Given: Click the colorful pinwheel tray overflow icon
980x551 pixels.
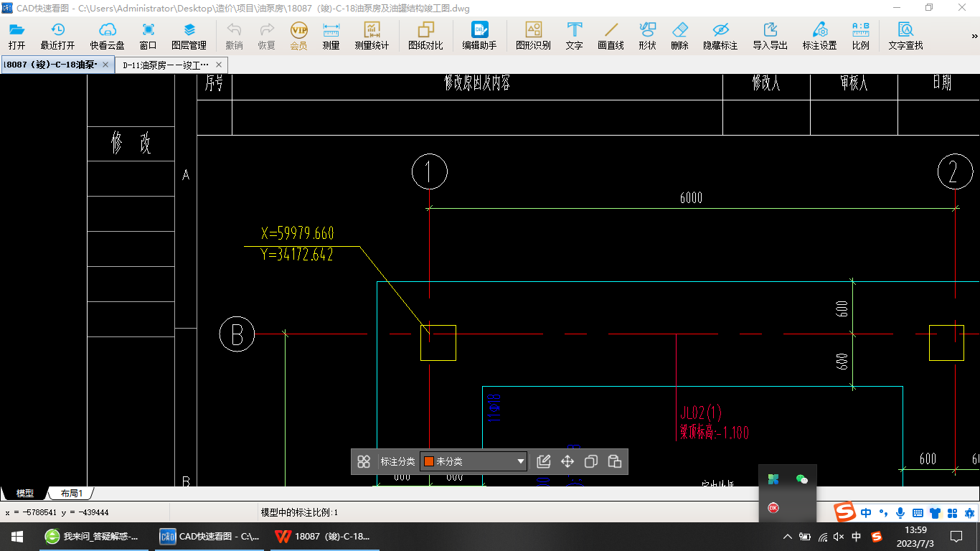Looking at the screenshot, I should point(773,479).
